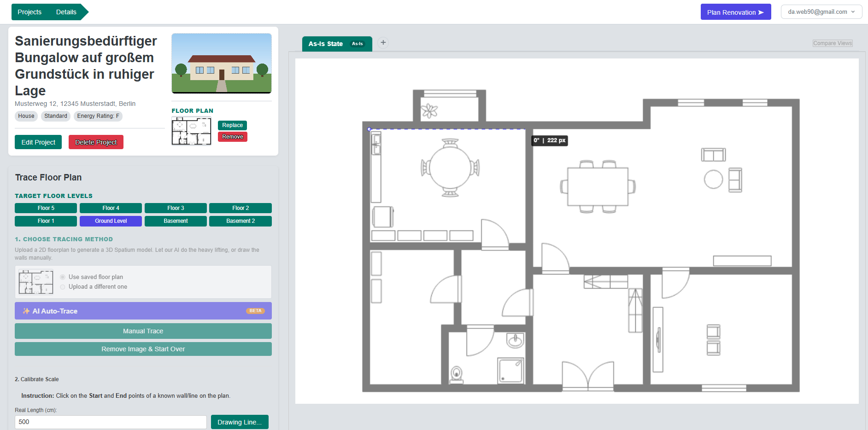Screen dimensions: 868x430
Task: Select Basement 2 level
Action: click(240, 221)
